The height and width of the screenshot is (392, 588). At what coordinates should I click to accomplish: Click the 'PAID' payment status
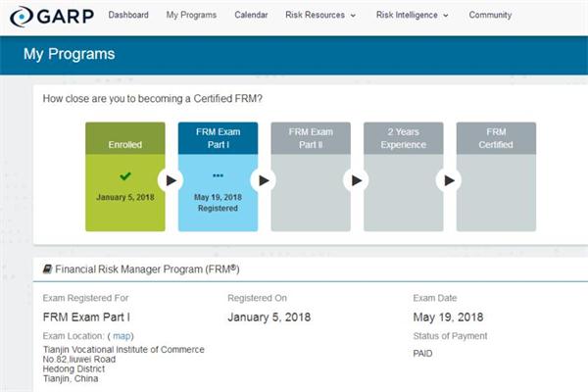pos(422,354)
